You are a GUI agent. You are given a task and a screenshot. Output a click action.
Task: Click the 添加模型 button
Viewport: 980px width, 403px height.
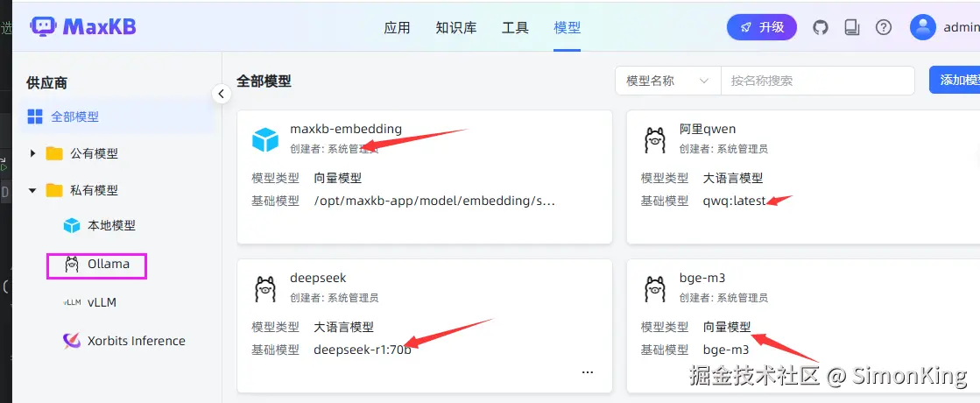955,80
